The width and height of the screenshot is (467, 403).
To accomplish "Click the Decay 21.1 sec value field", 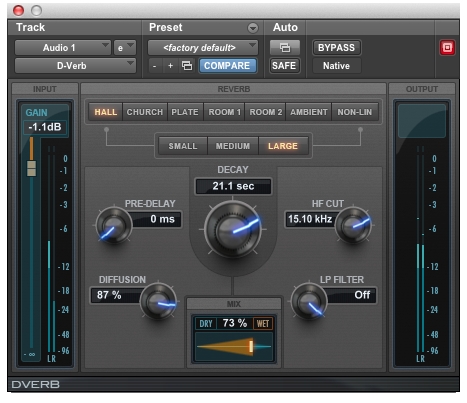I will (x=233, y=186).
